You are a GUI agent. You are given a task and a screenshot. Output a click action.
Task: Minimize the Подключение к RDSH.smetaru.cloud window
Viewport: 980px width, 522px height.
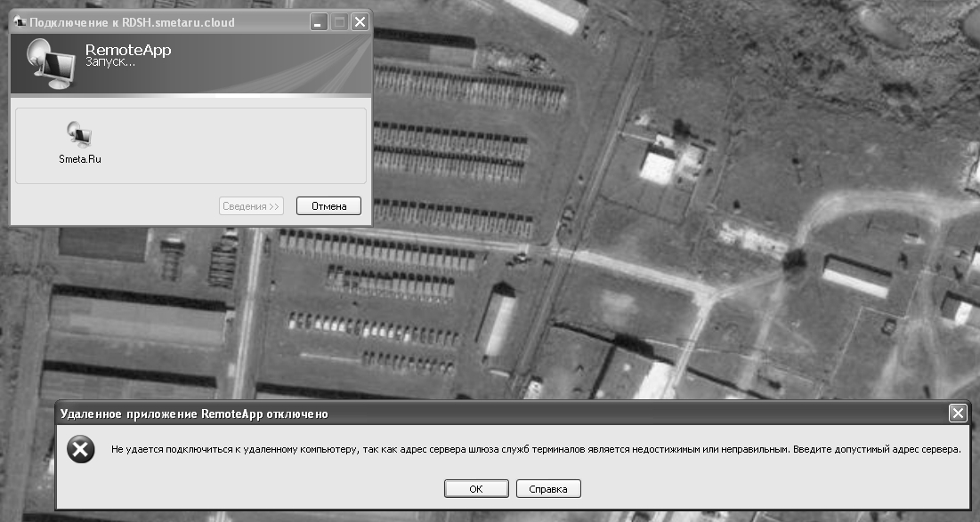318,22
